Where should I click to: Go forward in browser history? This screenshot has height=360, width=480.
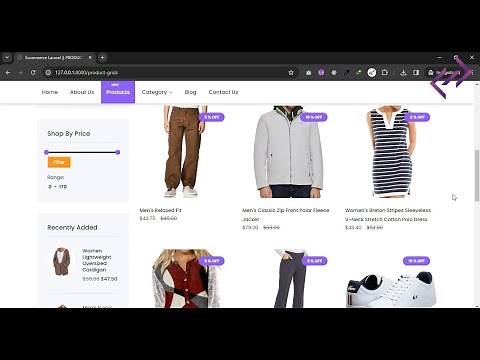click(20, 72)
